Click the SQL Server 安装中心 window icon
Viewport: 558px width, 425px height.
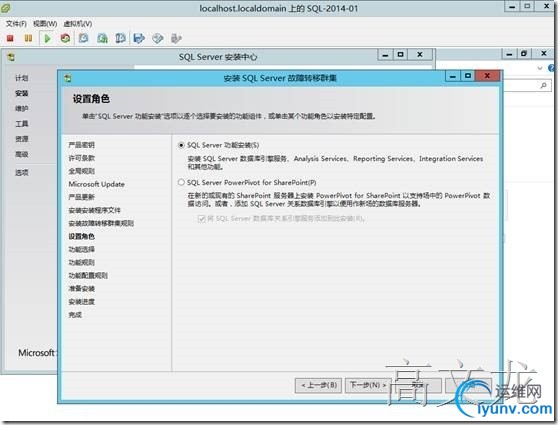(x=11, y=57)
